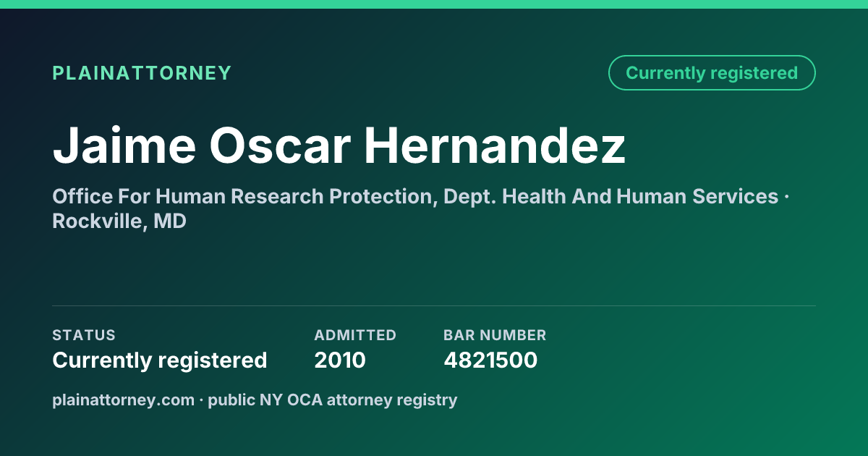Viewport: 868px width, 456px height.
Task: Click the Rockville, MD location text
Action: 119,221
